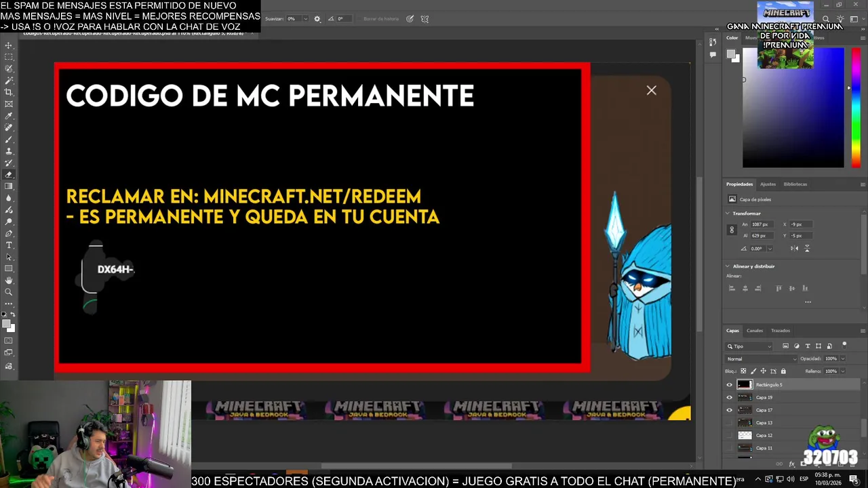This screenshot has width=868, height=488.
Task: Collapse the Transformar section
Action: (x=728, y=213)
